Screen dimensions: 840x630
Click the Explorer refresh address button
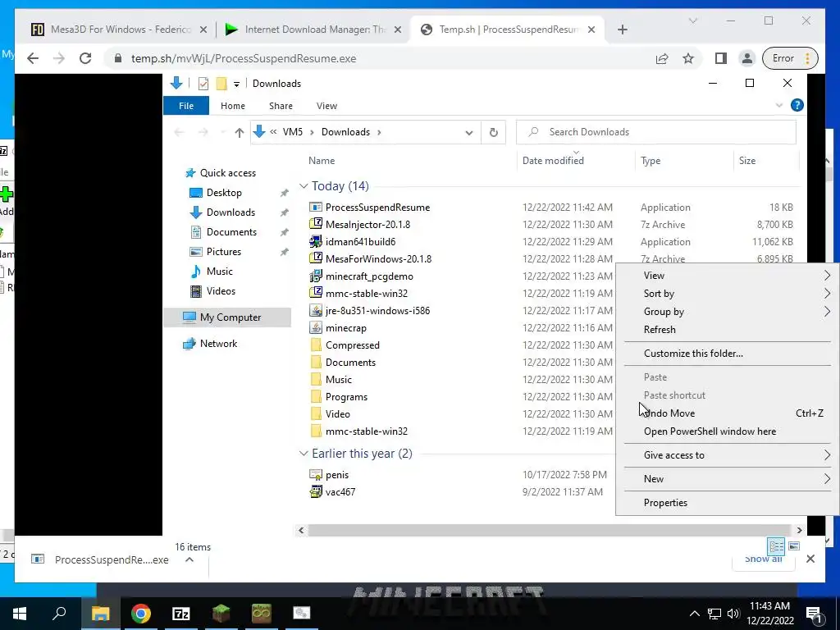(493, 132)
